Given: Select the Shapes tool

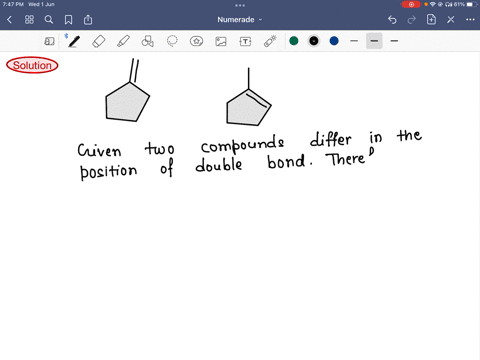Looking at the screenshot, I should pyautogui.click(x=148, y=41).
